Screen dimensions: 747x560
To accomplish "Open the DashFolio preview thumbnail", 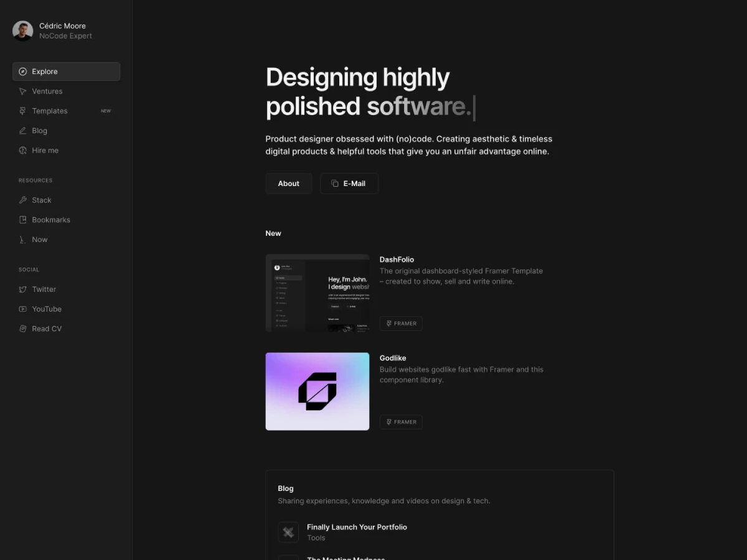I will point(317,293).
